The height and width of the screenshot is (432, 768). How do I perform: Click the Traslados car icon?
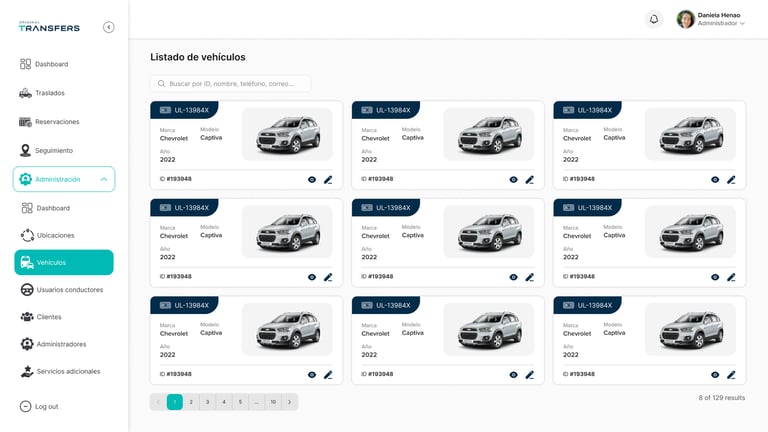tap(25, 93)
